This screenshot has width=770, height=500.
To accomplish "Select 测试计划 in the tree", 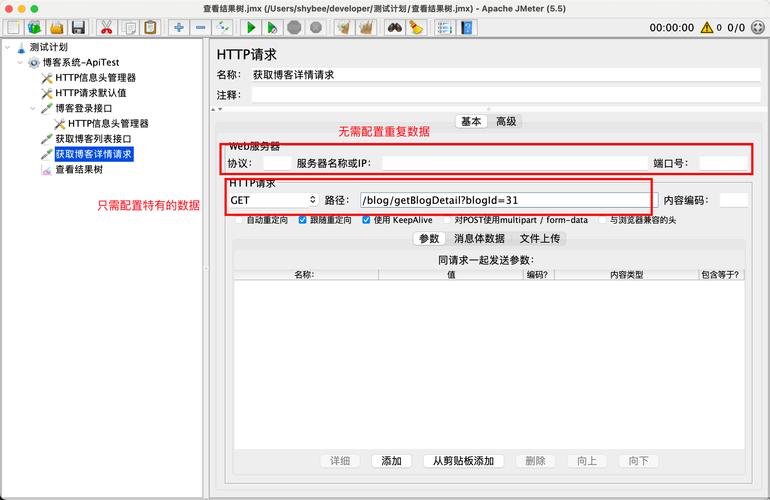I will 49,47.
